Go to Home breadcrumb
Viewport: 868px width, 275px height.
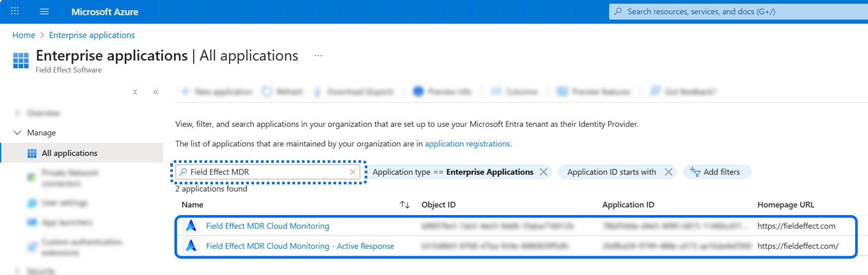click(x=24, y=35)
